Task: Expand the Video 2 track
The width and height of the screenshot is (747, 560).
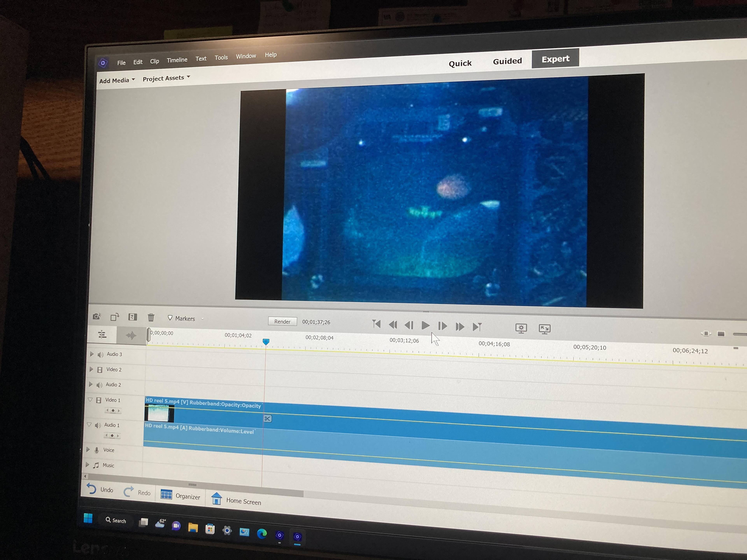Action: (x=91, y=369)
